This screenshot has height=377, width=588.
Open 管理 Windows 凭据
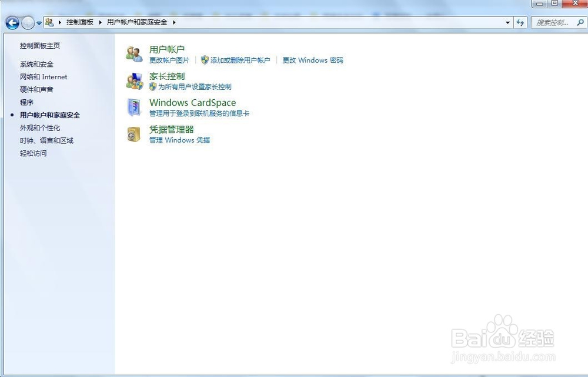coord(179,140)
